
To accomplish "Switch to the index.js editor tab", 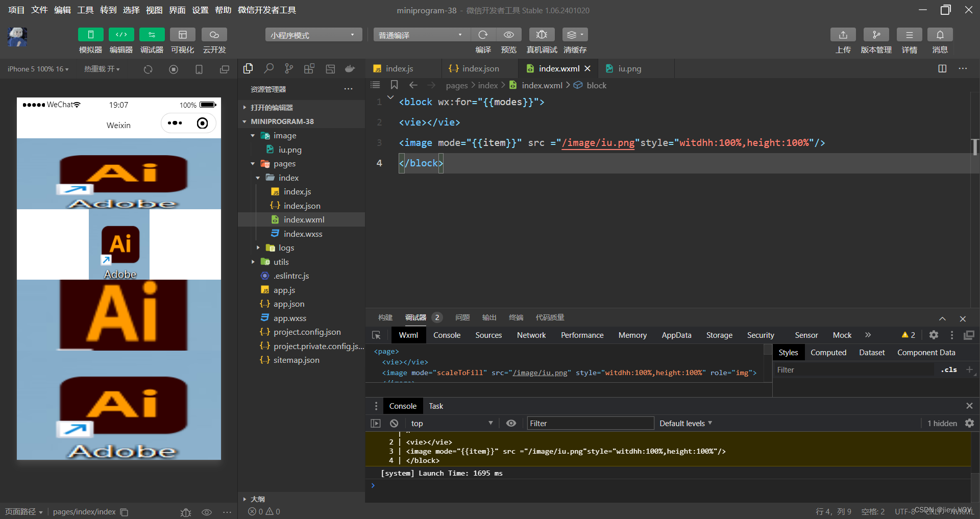I will pos(399,68).
